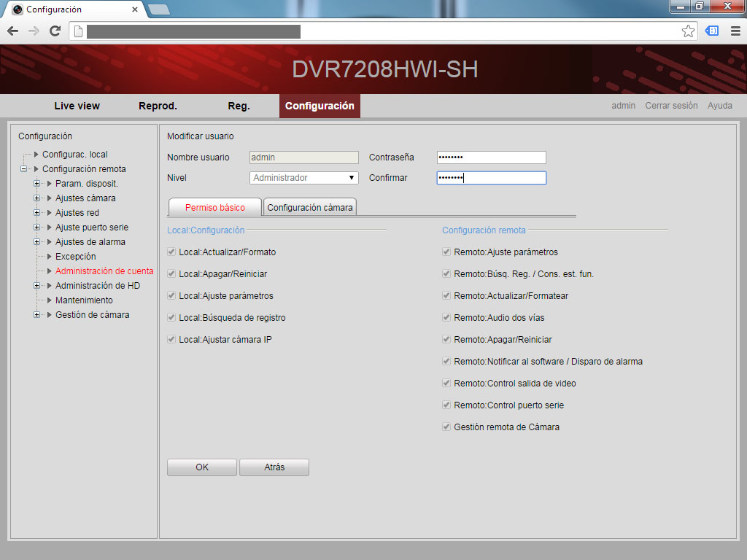Expand Gestión de cámara plus icon
Viewport: 747px width, 560px height.
[36, 315]
